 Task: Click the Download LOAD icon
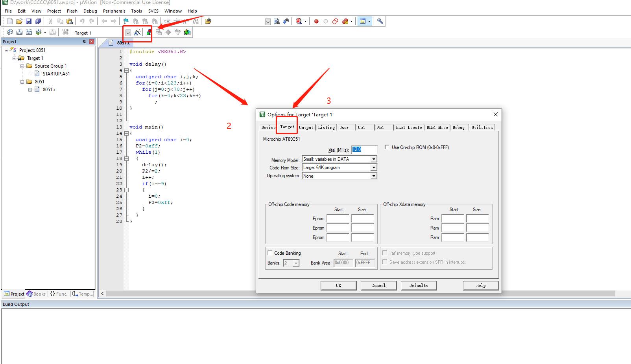coord(65,32)
